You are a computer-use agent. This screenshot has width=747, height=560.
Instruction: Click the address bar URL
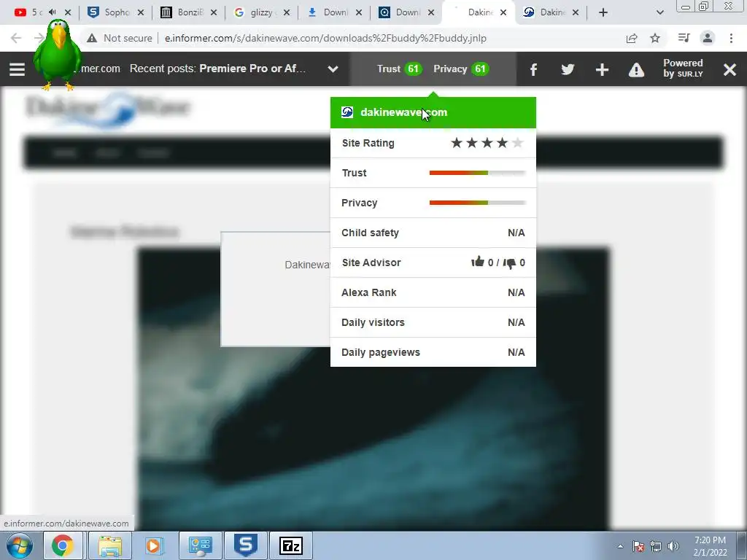pyautogui.click(x=325, y=38)
